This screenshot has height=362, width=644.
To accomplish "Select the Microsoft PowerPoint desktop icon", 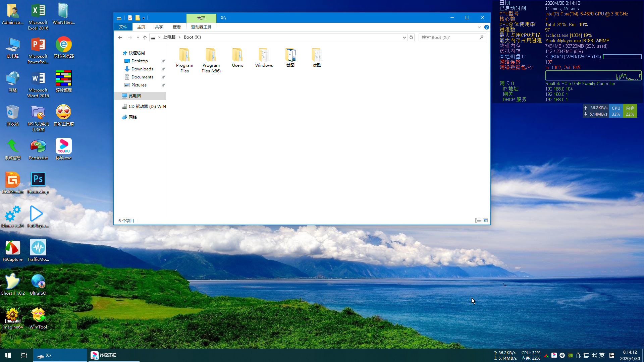I will coord(38,51).
